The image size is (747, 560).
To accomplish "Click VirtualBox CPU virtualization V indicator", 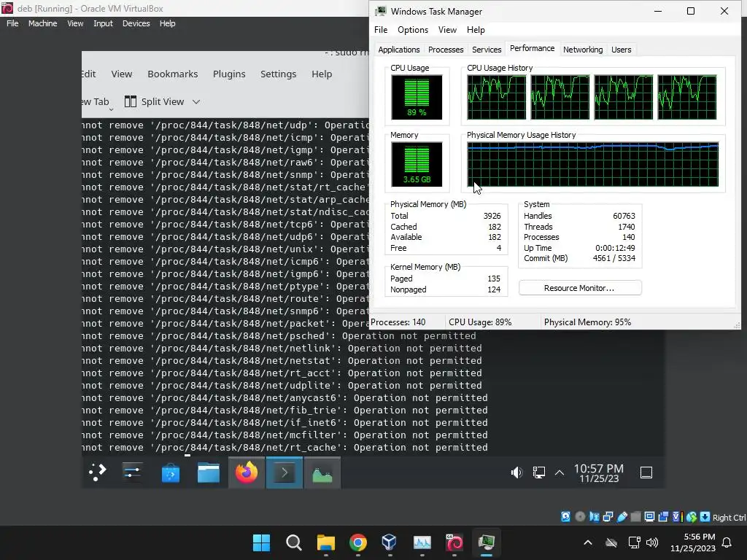I will (677, 517).
